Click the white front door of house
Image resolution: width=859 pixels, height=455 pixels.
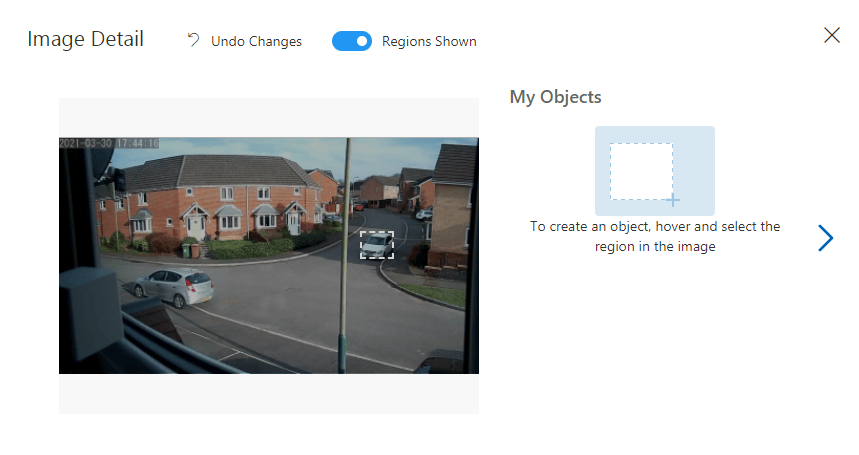click(195, 227)
